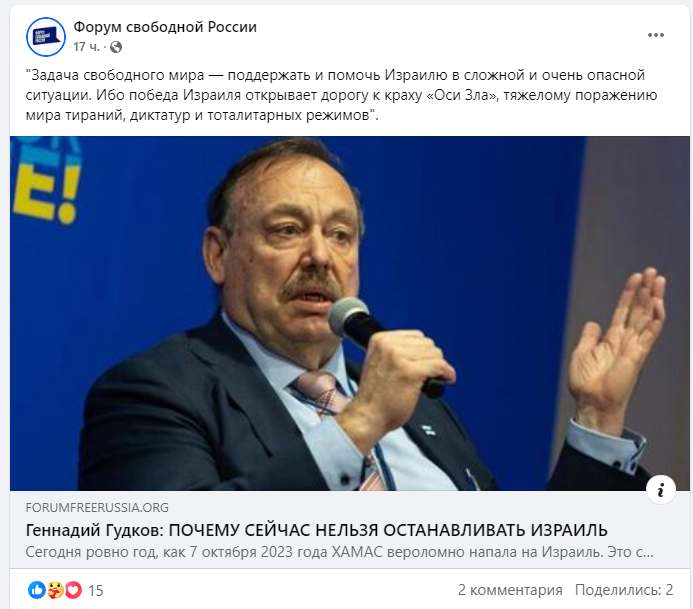Click the blue thumbs-up Like reaction icon
Image resolution: width=693 pixels, height=609 pixels.
[37, 590]
